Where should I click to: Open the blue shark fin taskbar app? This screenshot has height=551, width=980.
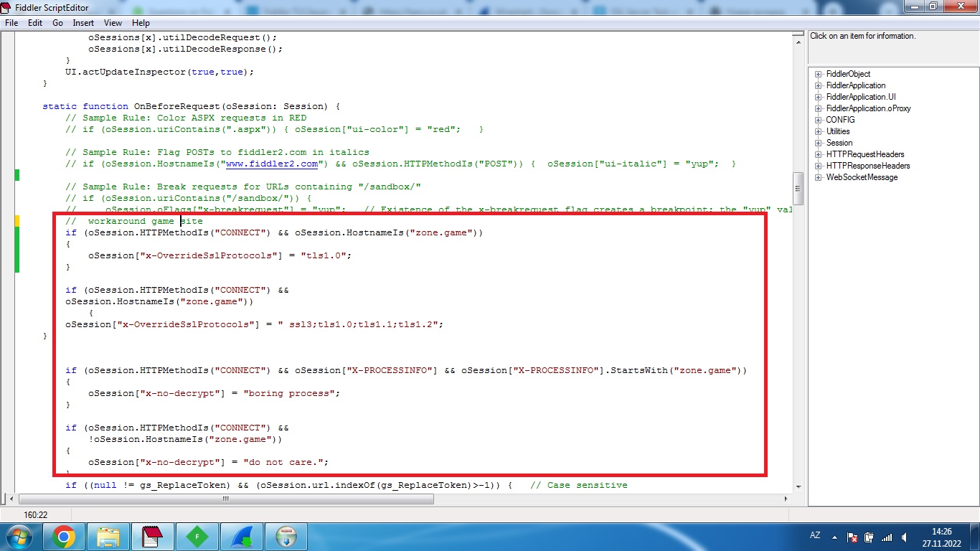(241, 537)
